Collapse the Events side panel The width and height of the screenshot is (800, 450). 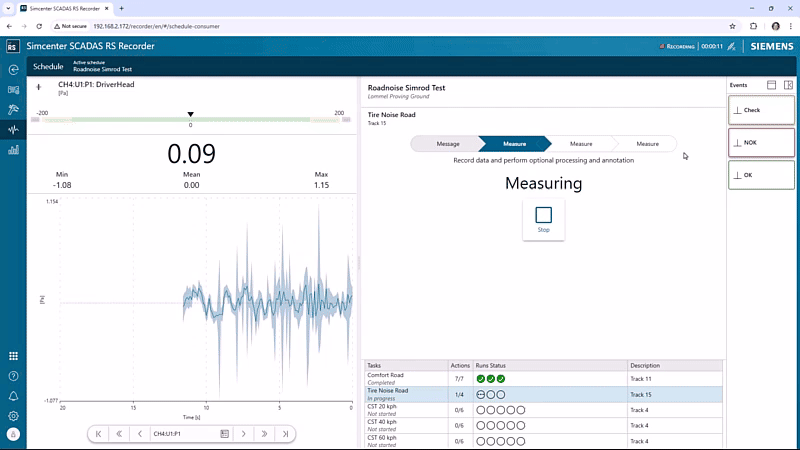click(788, 85)
